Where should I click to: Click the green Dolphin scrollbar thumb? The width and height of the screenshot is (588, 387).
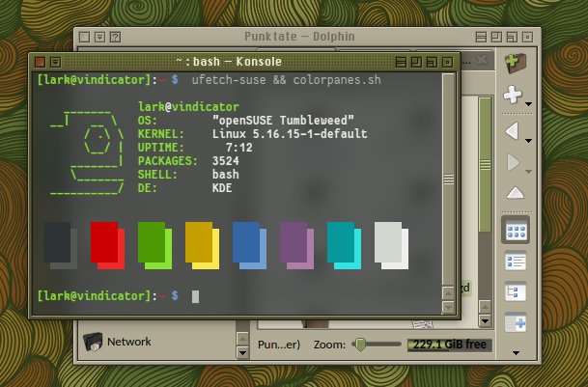click(x=485, y=165)
